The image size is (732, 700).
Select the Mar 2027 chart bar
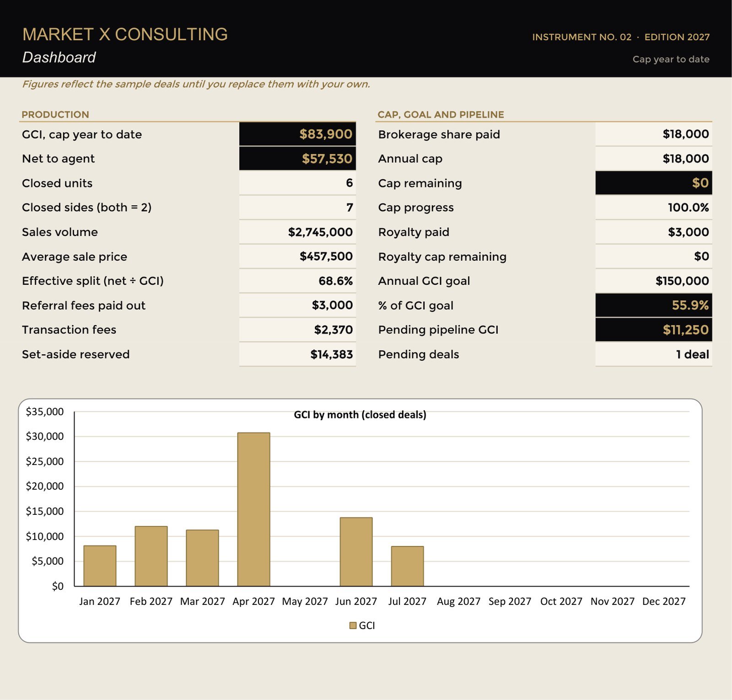click(x=202, y=558)
